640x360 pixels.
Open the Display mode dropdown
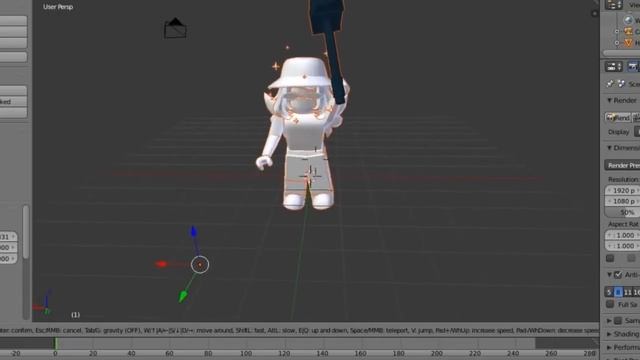coord(637,132)
